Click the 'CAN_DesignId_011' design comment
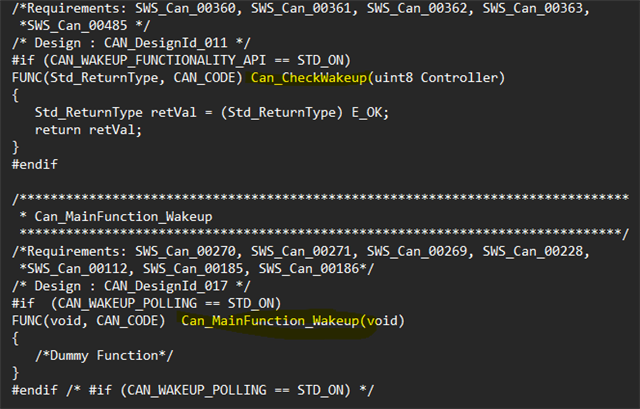The height and width of the screenshot is (409, 640). pos(166,43)
